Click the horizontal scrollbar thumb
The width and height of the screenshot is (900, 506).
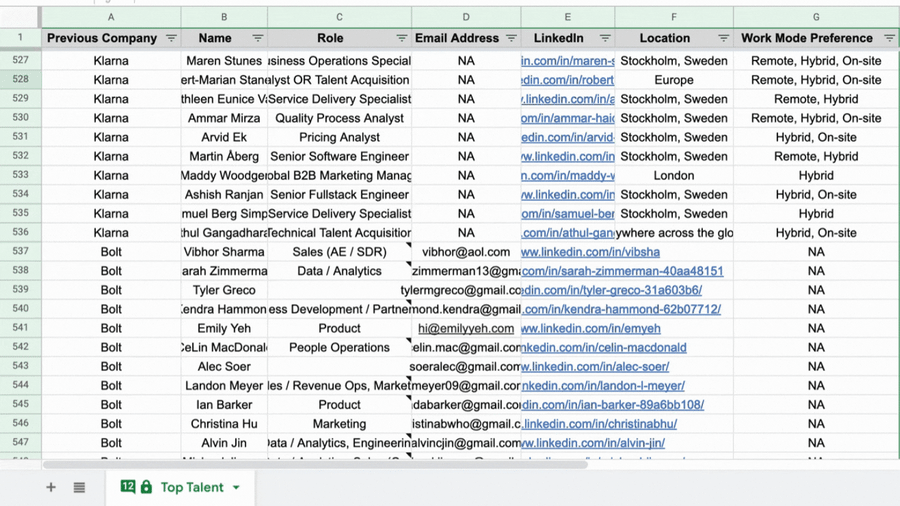click(x=315, y=464)
